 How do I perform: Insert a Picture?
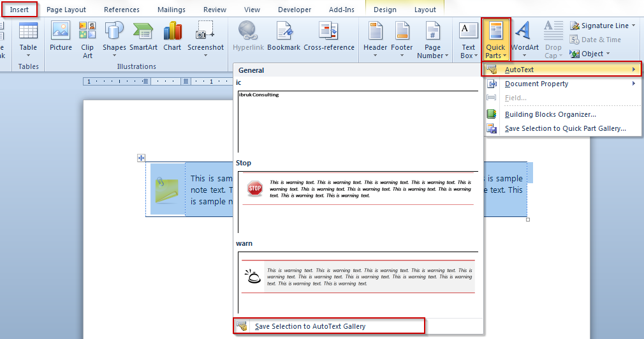click(61, 37)
